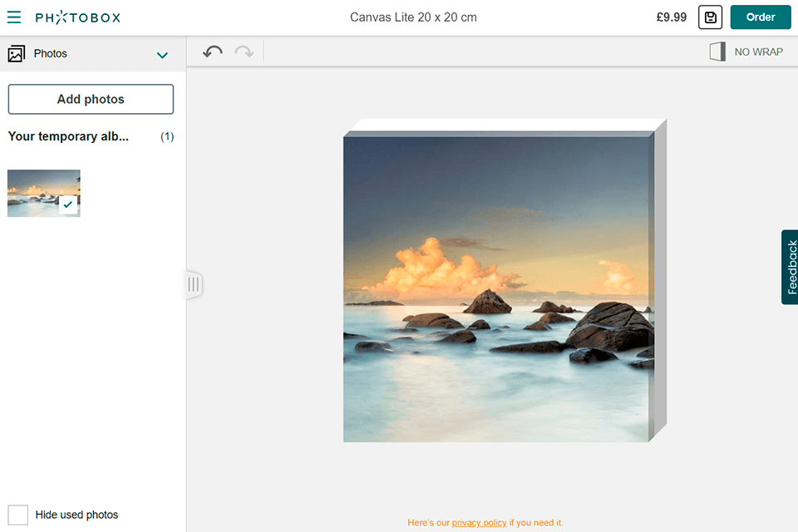Screen dimensions: 798x532
Task: Save the project with the disk icon
Action: [x=710, y=17]
